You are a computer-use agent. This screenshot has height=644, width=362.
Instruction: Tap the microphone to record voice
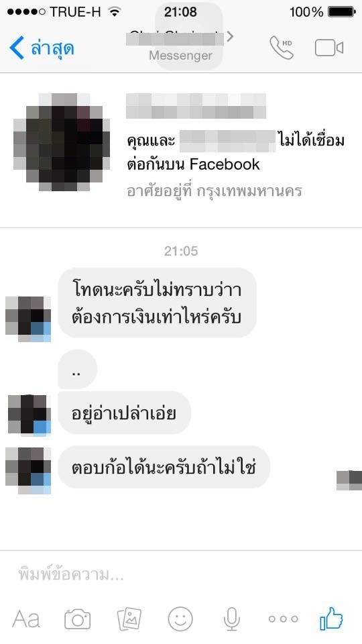point(232,619)
